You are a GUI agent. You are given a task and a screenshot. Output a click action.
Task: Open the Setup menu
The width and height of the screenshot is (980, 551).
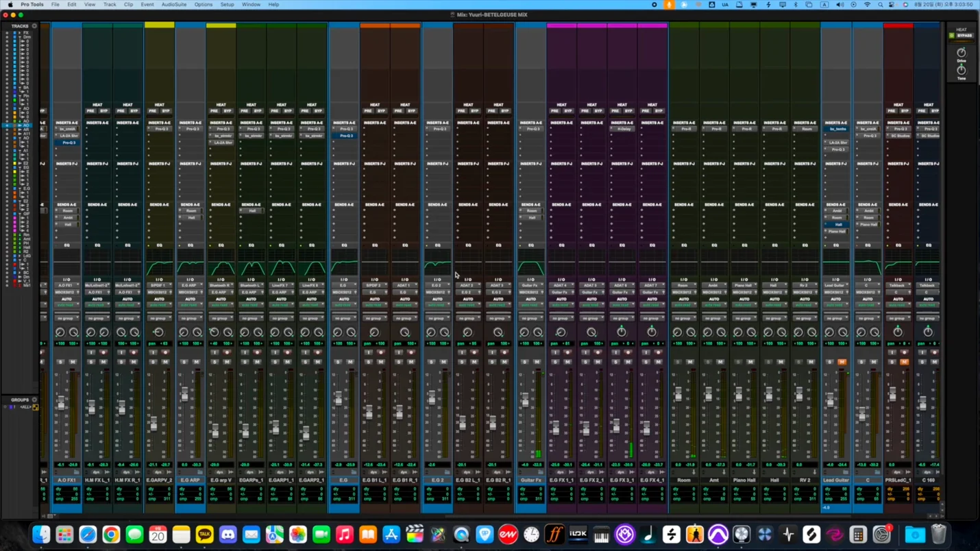click(x=227, y=5)
